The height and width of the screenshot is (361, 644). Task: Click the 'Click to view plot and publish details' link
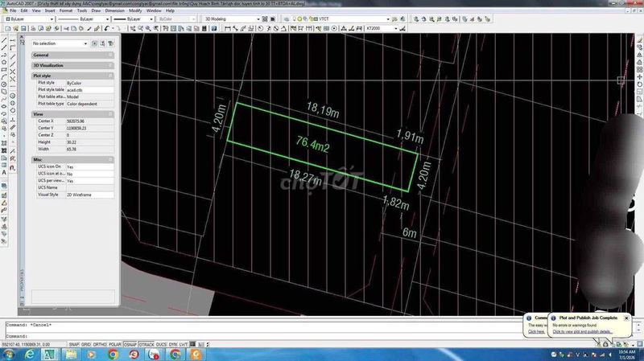click(581, 331)
